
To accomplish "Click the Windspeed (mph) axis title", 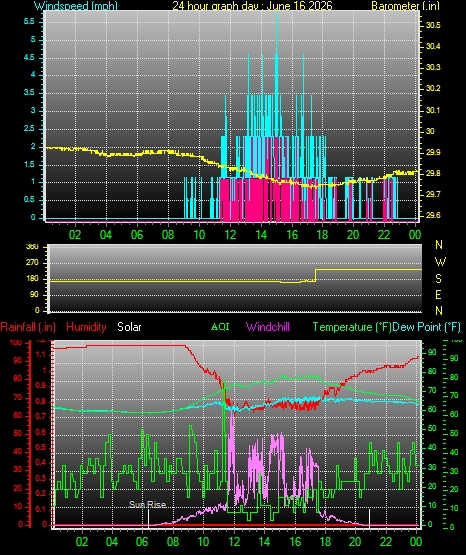I will (76, 6).
